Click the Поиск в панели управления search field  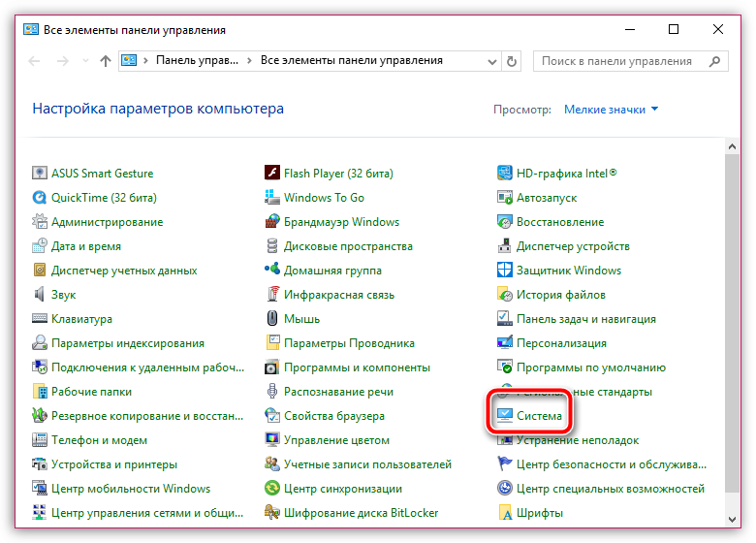pos(616,61)
